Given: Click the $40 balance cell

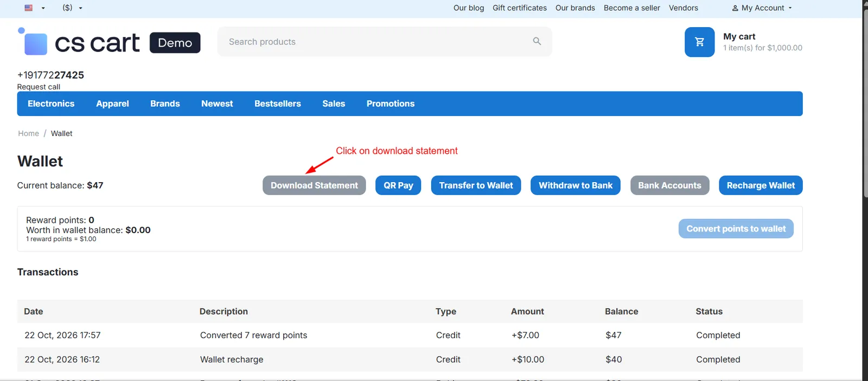Looking at the screenshot, I should pyautogui.click(x=614, y=359).
